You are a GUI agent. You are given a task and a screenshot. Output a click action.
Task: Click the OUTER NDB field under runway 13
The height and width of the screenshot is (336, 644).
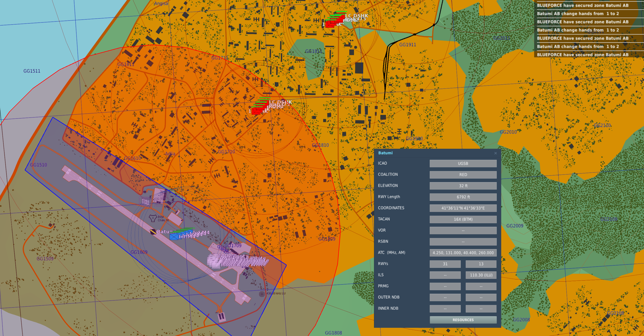tap(481, 297)
